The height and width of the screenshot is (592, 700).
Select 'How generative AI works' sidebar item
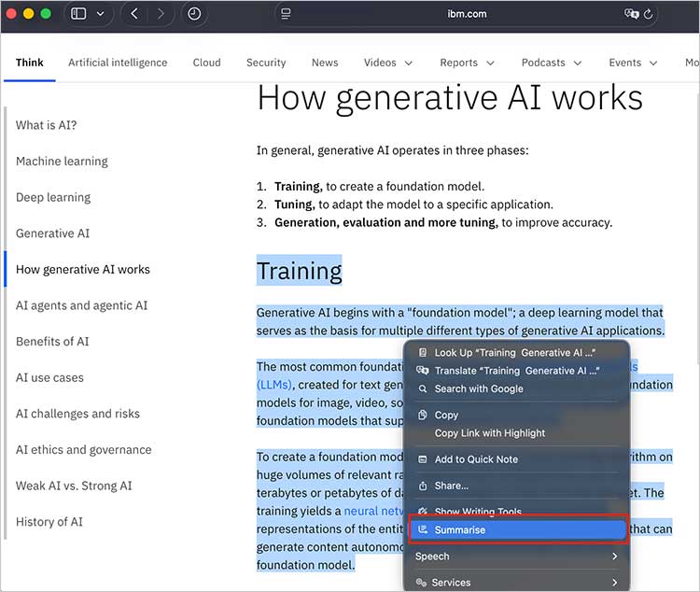click(83, 270)
